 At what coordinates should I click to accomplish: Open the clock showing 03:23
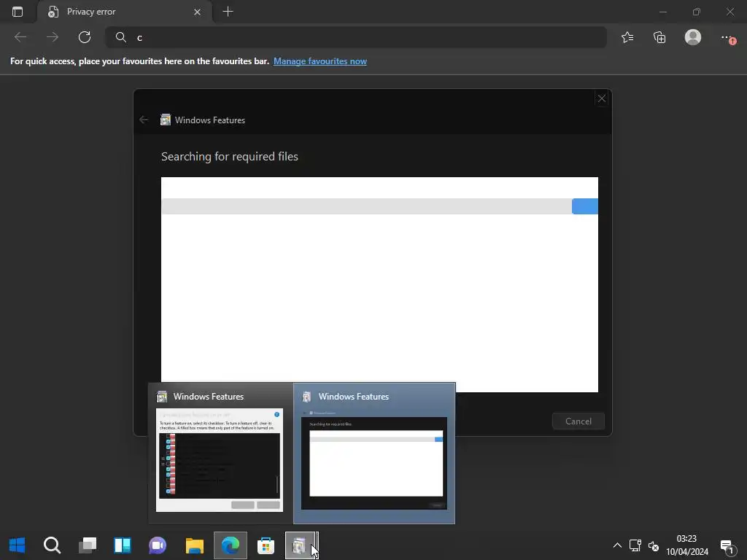click(x=687, y=545)
